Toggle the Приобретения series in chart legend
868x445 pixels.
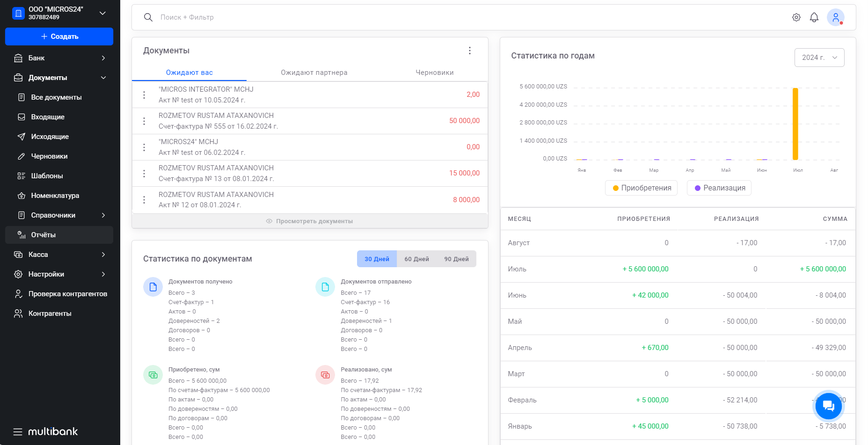pyautogui.click(x=641, y=188)
